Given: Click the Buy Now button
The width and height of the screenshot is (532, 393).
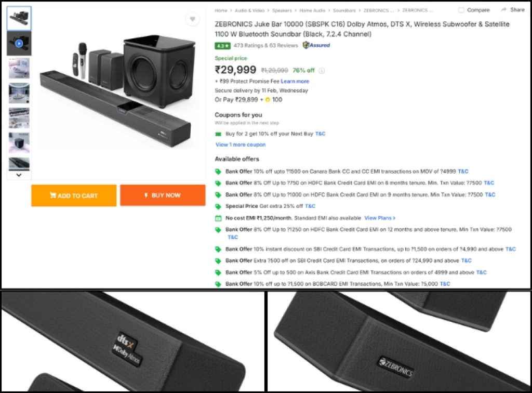Looking at the screenshot, I should tap(163, 195).
